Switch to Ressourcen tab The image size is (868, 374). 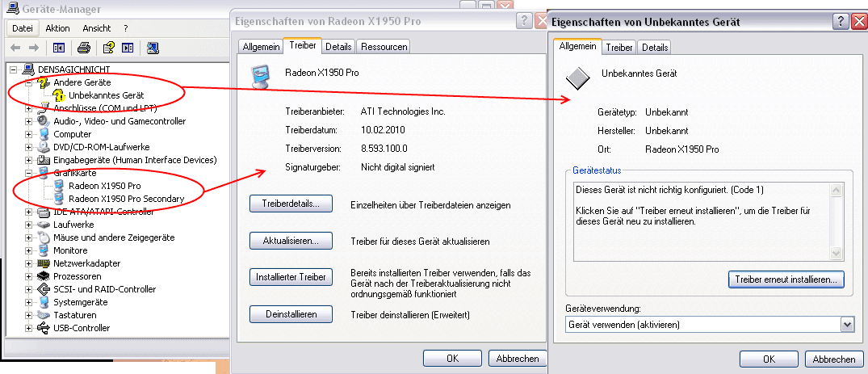tap(384, 47)
